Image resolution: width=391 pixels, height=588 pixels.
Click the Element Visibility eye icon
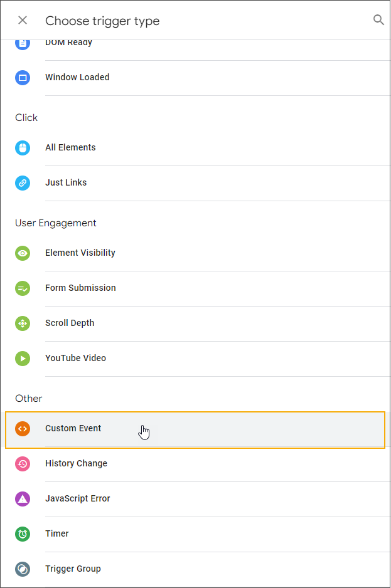coord(23,253)
